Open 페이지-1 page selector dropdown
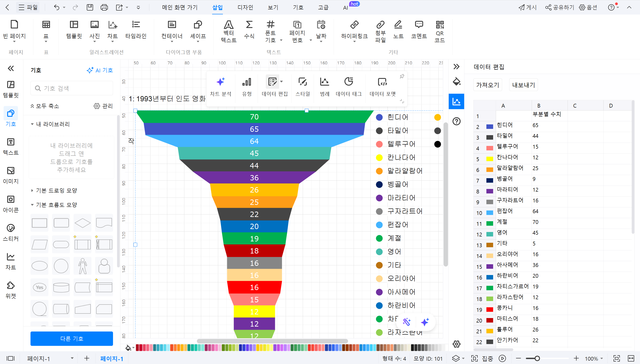 (x=72, y=358)
